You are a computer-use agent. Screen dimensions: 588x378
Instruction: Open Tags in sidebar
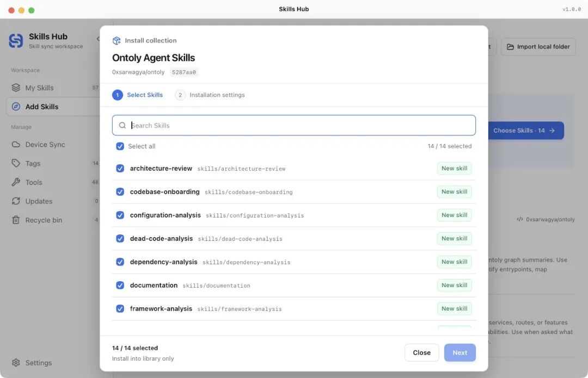point(53,163)
